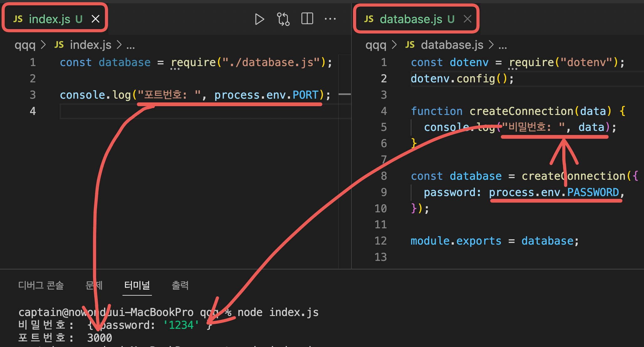This screenshot has height=347, width=644.
Task: Click the JS file icon on index.js tab
Action: (18, 19)
